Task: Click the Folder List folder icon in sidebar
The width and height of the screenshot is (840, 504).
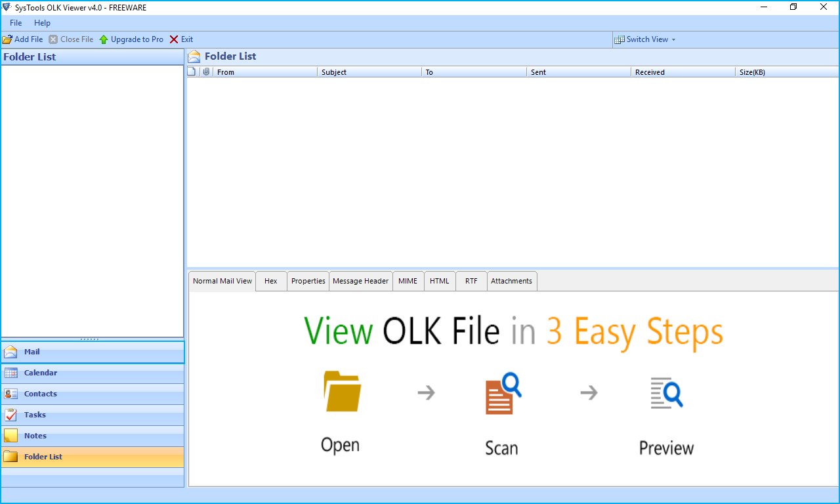Action: (10, 457)
